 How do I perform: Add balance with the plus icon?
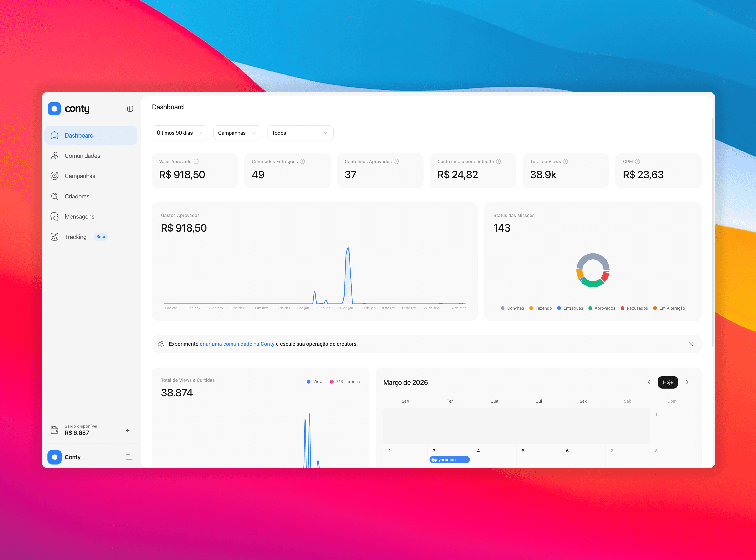point(127,431)
